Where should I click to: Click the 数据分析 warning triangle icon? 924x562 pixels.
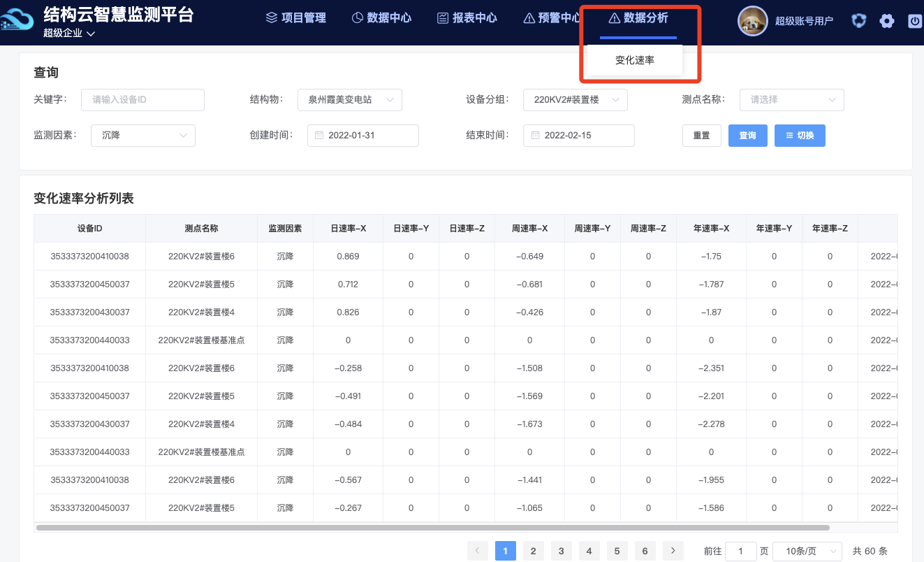[x=615, y=18]
